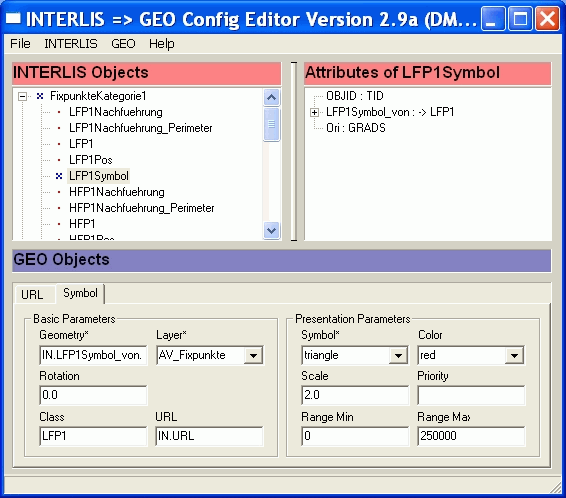Viewport: 566px width, 498px height.
Task: Select HFP1Nachfuehrung_Perimeter tree item
Action: click(x=142, y=208)
